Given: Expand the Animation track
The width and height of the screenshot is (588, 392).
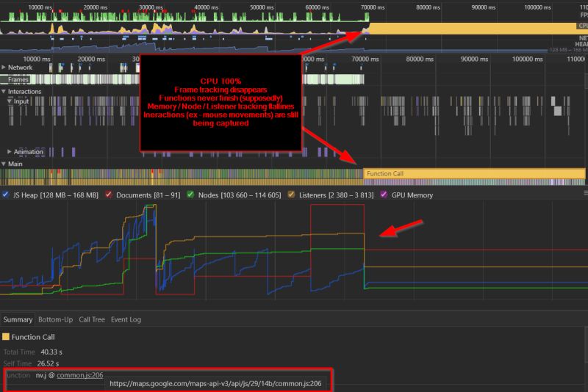Looking at the screenshot, I should 10,152.
